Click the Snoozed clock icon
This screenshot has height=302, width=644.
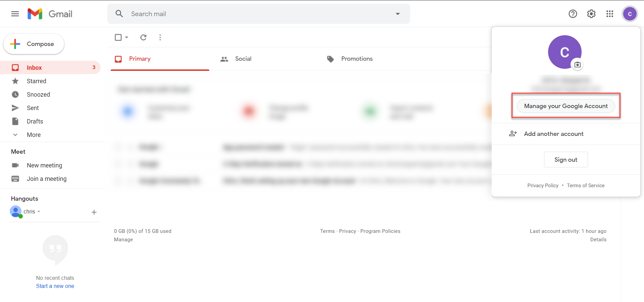pyautogui.click(x=15, y=94)
